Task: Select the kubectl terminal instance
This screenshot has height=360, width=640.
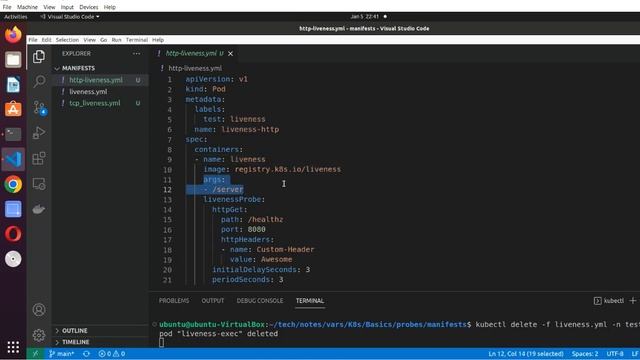Action: click(x=609, y=301)
